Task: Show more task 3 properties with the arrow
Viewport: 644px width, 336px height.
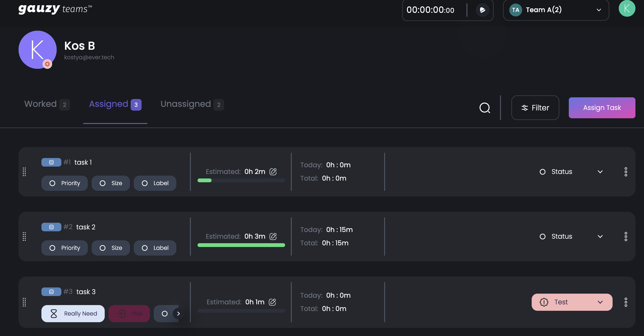Action: pyautogui.click(x=178, y=313)
